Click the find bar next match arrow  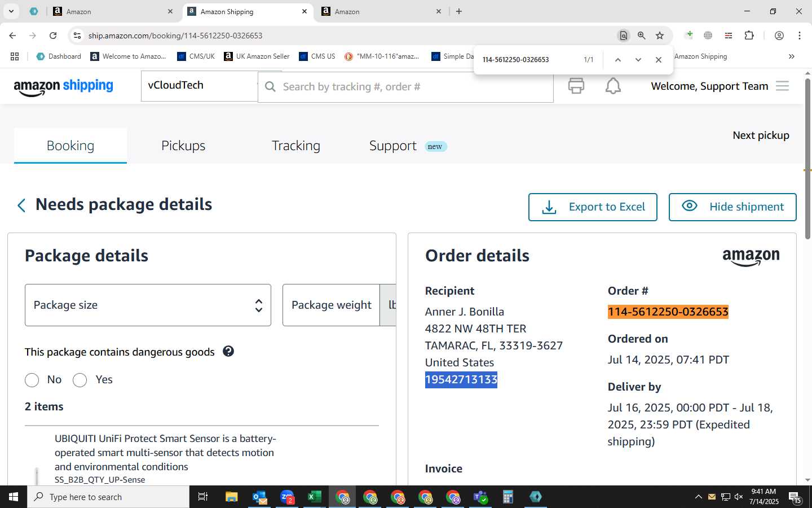click(x=638, y=60)
